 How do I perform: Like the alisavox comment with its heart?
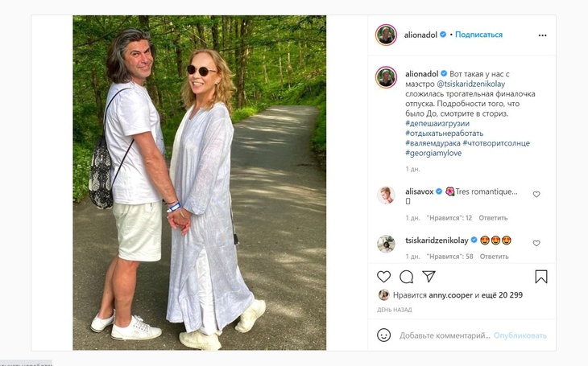[x=536, y=195]
